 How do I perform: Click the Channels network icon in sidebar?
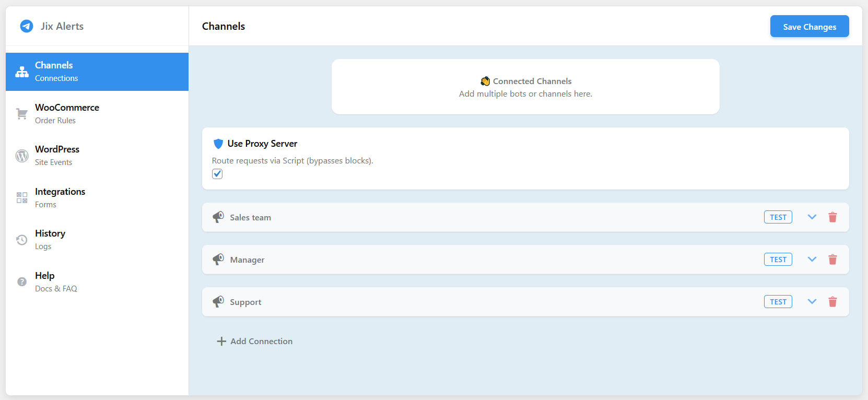(22, 72)
